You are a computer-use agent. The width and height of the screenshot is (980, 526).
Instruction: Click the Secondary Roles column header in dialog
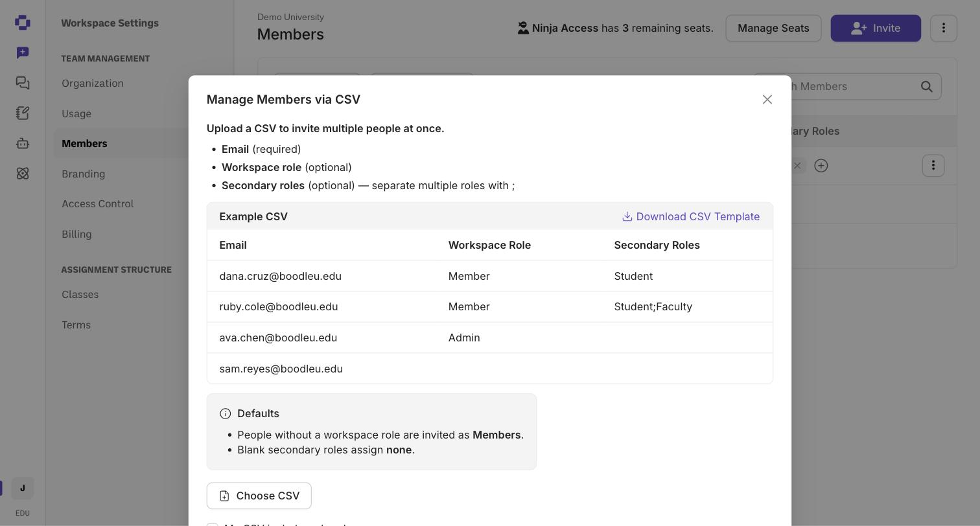click(657, 245)
